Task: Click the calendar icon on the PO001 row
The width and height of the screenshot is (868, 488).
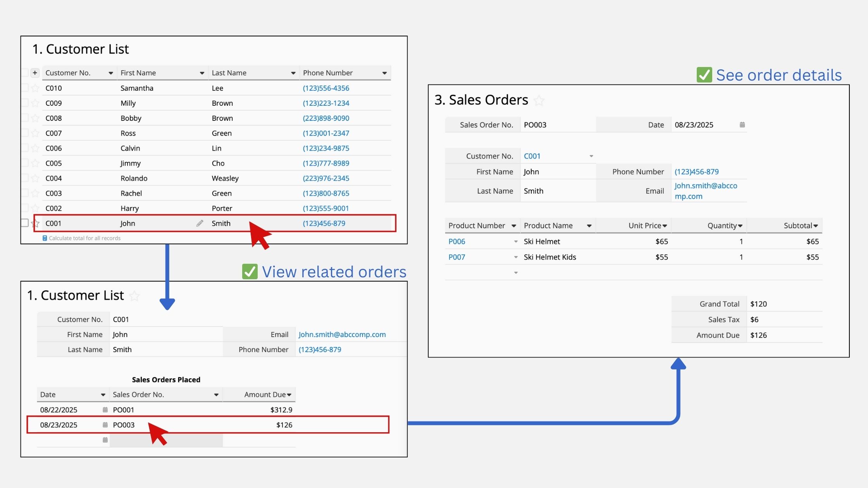Action: (x=104, y=409)
